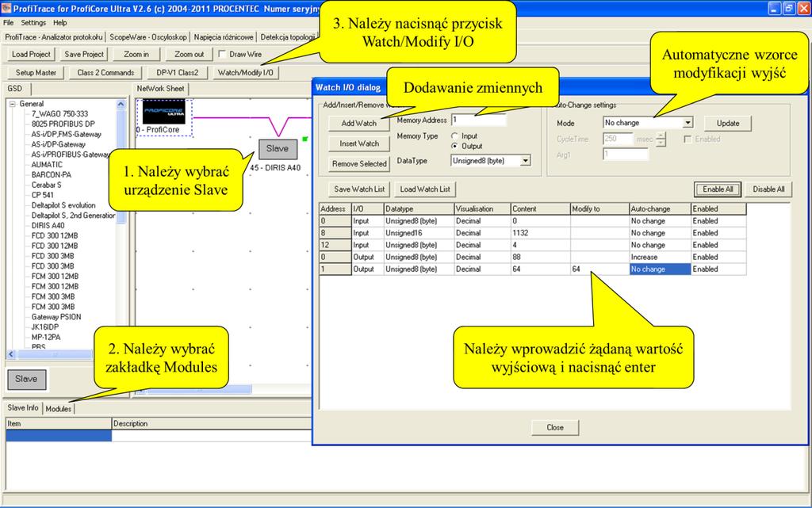Click the Insert Watch button
Viewport: 812px width, 508px height.
click(x=359, y=143)
